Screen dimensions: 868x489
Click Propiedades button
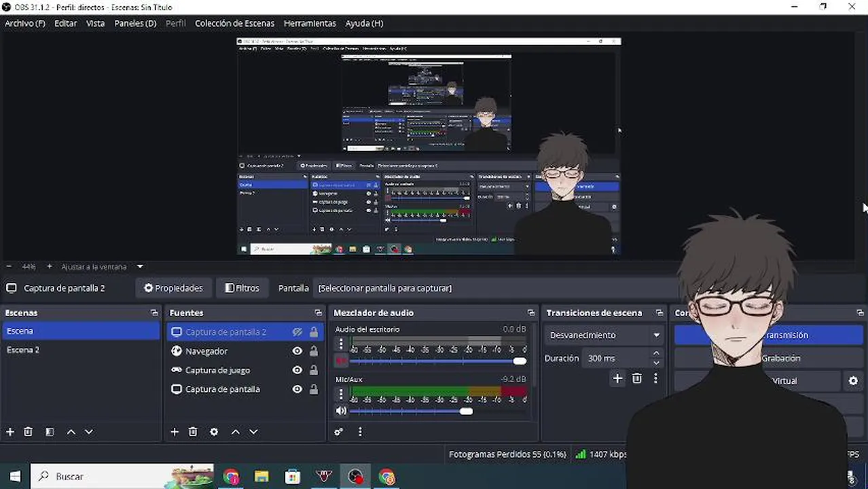[x=173, y=288]
